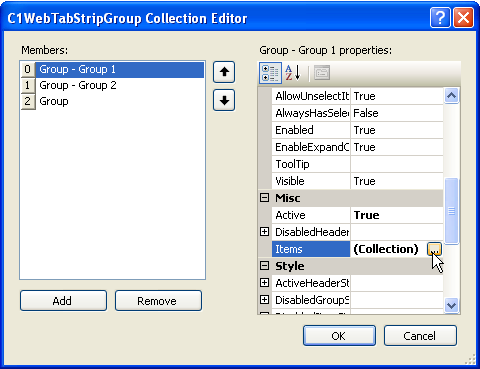
Task: Click the dialog Help question-mark button
Action: click(x=440, y=17)
